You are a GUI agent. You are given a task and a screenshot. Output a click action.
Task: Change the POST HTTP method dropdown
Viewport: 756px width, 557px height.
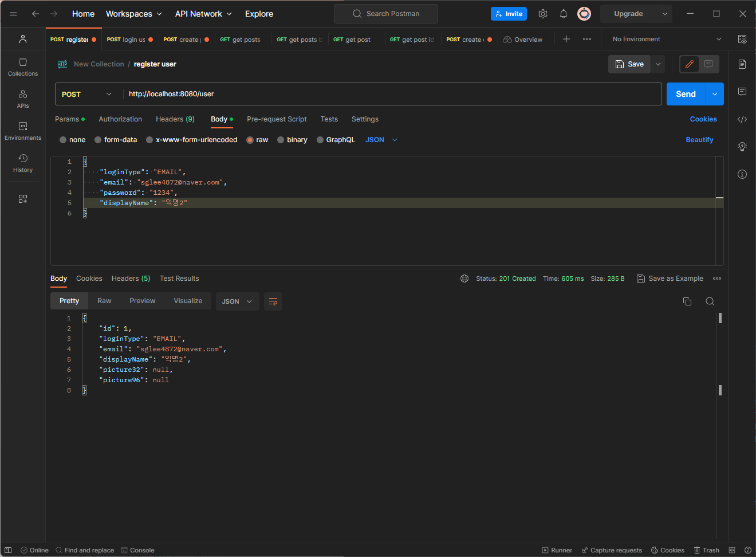(86, 94)
